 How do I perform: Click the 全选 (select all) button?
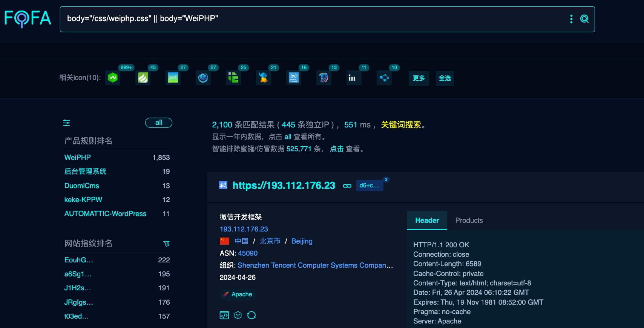point(445,78)
